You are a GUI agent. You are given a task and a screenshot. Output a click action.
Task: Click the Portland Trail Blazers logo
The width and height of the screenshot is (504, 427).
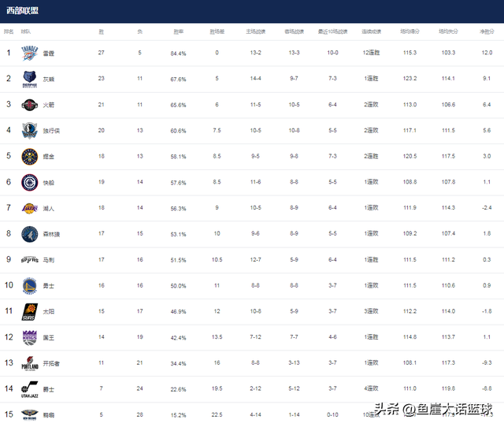tap(30, 363)
